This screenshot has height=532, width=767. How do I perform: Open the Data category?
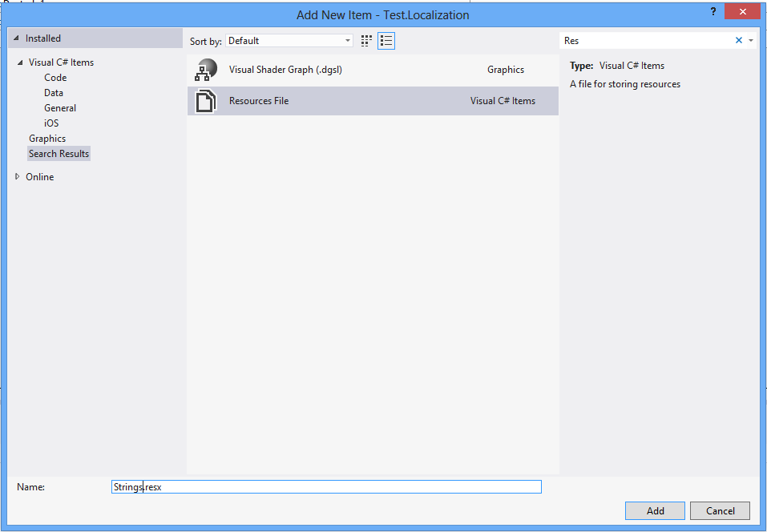pyautogui.click(x=53, y=92)
